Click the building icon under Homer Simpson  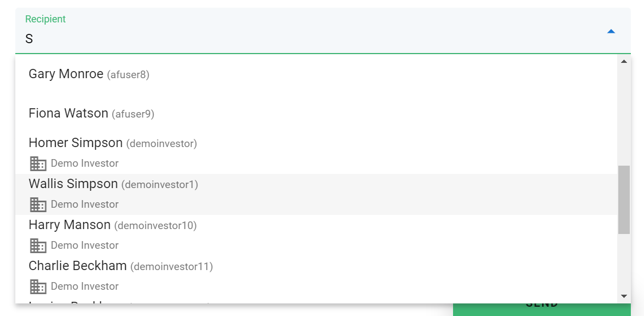click(38, 163)
